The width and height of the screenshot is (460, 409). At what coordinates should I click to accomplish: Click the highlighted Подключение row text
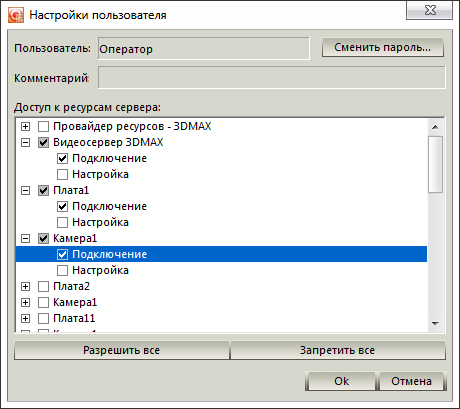tap(110, 254)
